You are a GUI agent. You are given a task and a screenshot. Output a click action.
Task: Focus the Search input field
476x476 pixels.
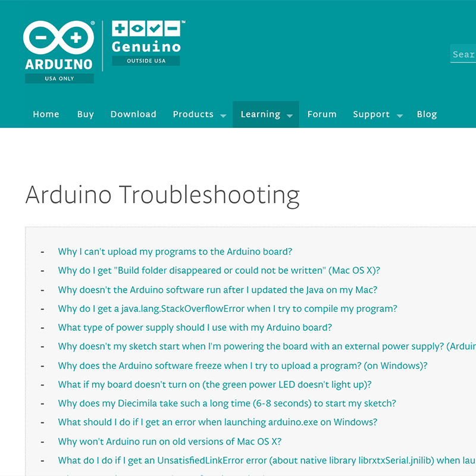tap(463, 54)
